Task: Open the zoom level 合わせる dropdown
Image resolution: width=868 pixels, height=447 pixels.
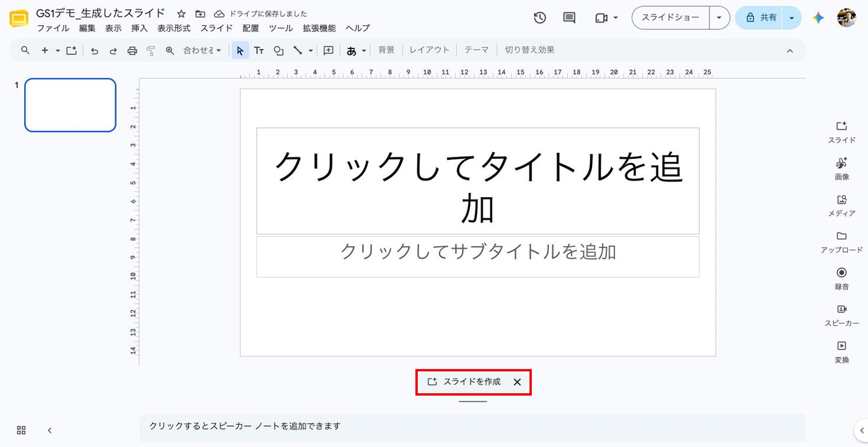Action: [x=202, y=50]
